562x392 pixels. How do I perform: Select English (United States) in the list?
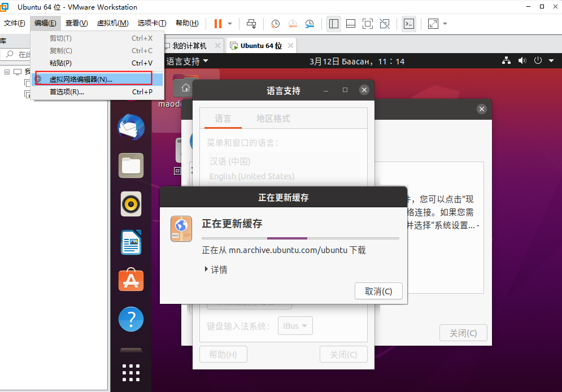(x=283, y=176)
